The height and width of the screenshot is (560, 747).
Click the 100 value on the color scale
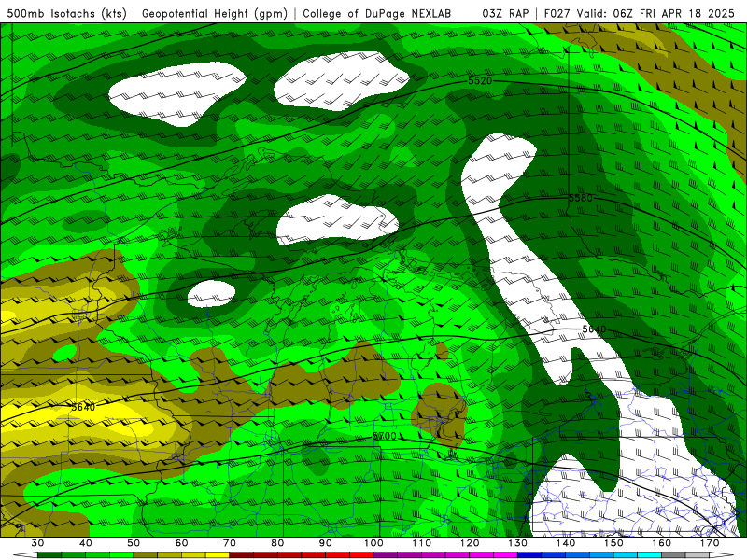[x=374, y=543]
